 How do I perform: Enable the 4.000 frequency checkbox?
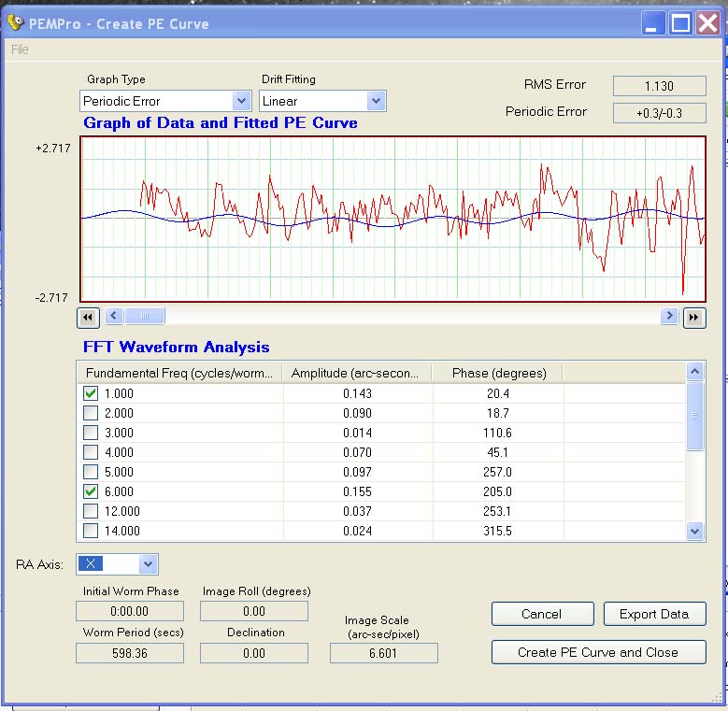click(91, 452)
